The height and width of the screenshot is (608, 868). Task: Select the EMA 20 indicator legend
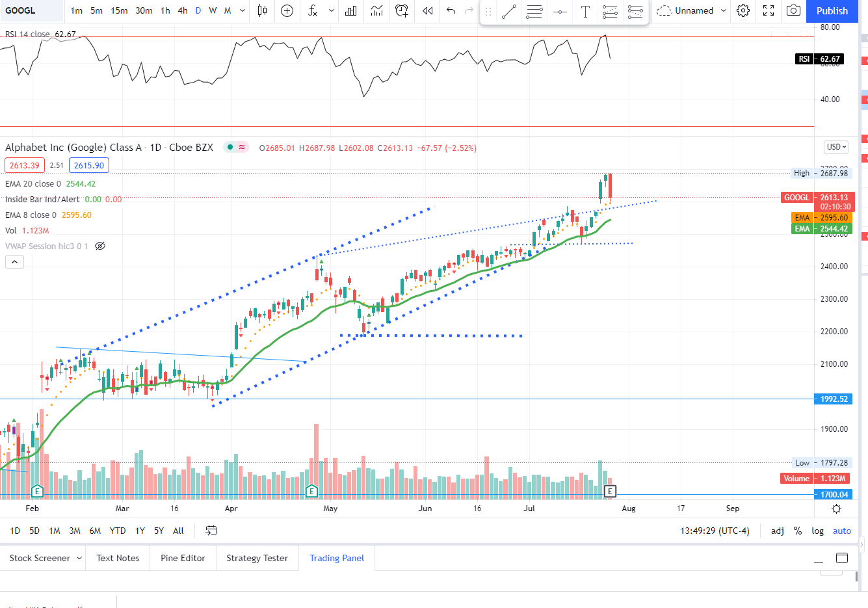33,183
